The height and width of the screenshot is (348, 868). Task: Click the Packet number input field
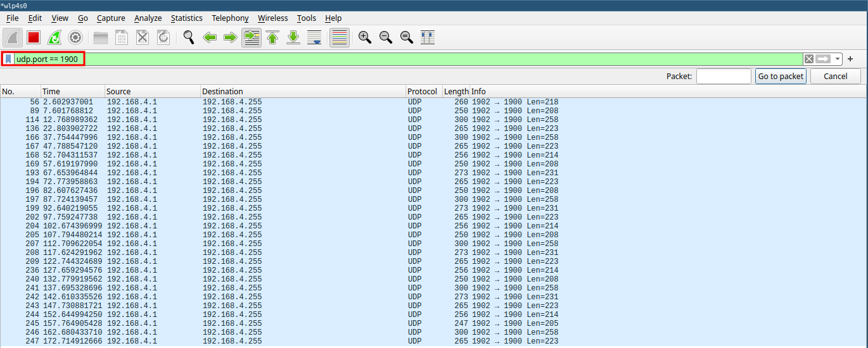click(x=723, y=76)
